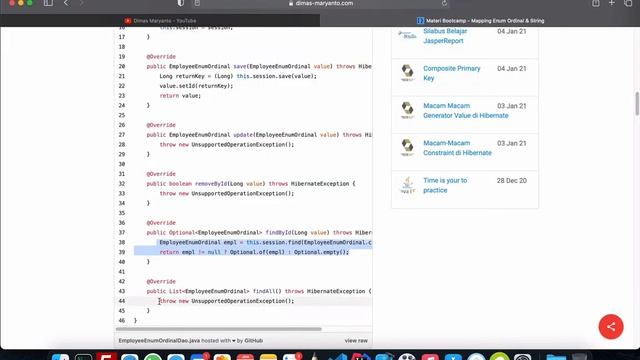The height and width of the screenshot is (360, 640).
Task: Click the JasperReport post thumbnail
Action: pos(407,35)
